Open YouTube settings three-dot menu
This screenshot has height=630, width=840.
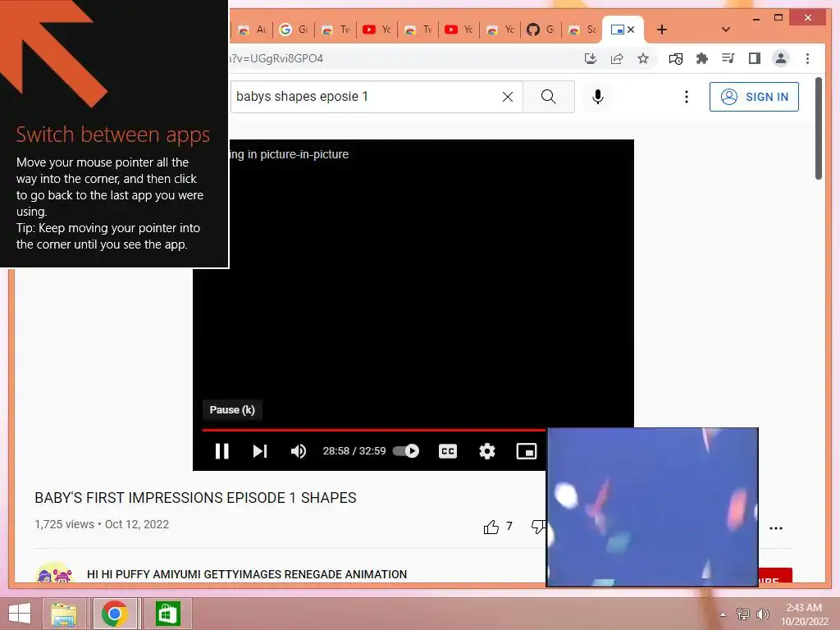tap(687, 97)
